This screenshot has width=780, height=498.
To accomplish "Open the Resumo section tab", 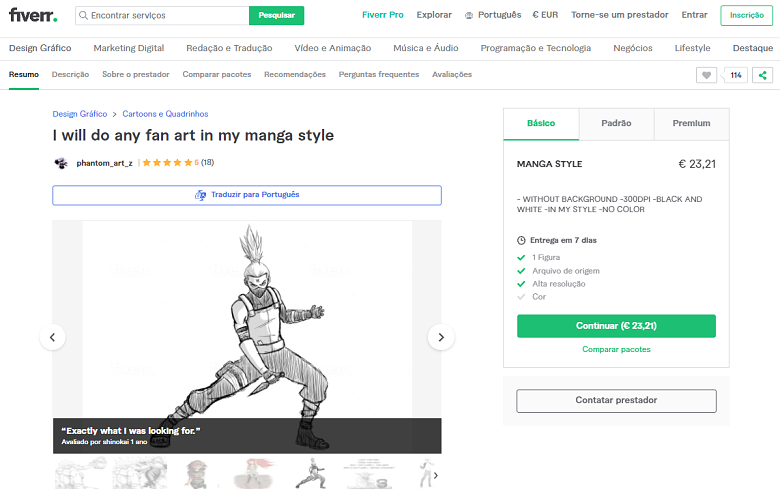I will click(23, 75).
